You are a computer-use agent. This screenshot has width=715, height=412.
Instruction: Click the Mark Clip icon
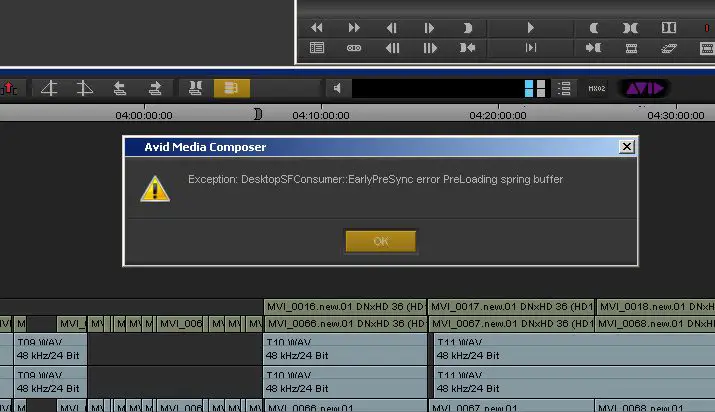(630, 28)
